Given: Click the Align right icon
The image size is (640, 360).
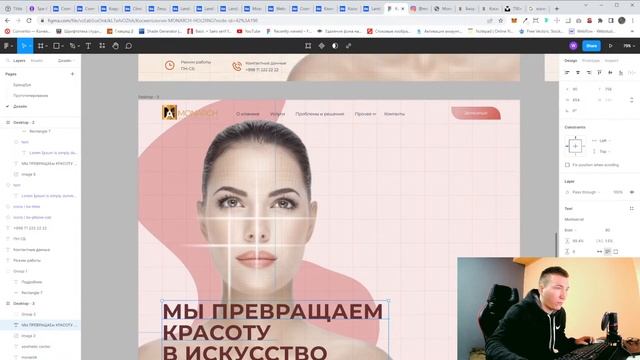Looking at the screenshot, I should [589, 72].
